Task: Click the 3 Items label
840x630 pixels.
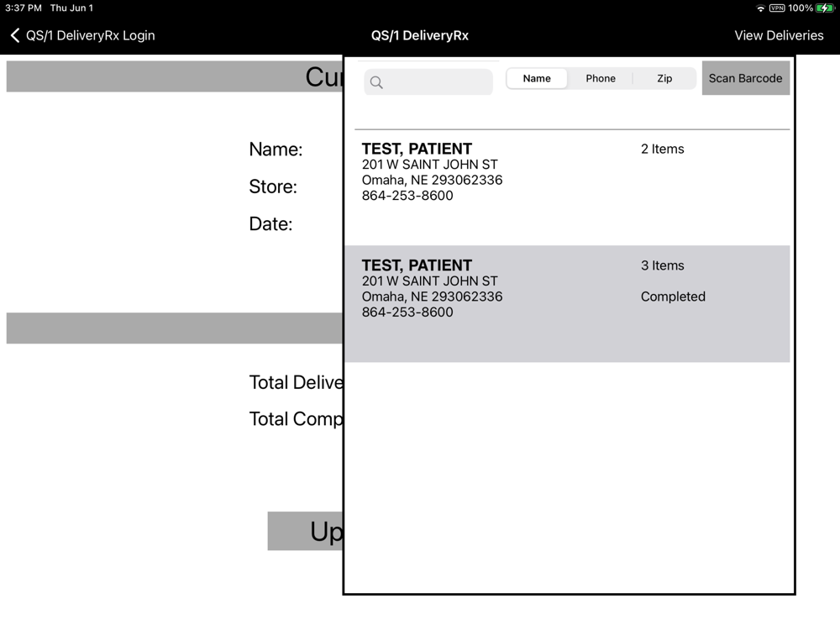Action: [x=662, y=265]
